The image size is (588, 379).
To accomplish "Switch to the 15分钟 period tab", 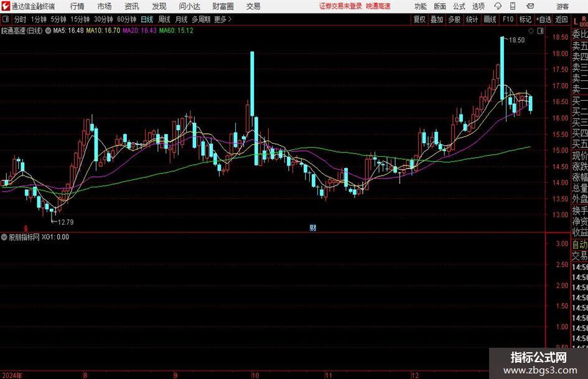I will 80,19.
